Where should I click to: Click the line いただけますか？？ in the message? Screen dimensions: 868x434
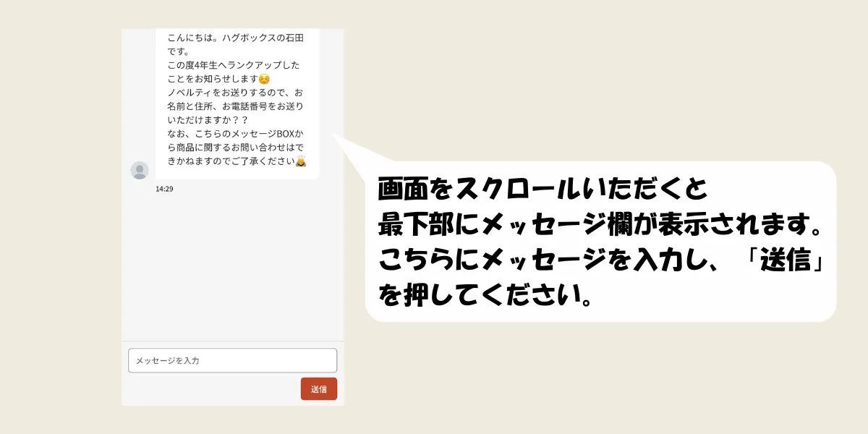pyautogui.click(x=208, y=120)
